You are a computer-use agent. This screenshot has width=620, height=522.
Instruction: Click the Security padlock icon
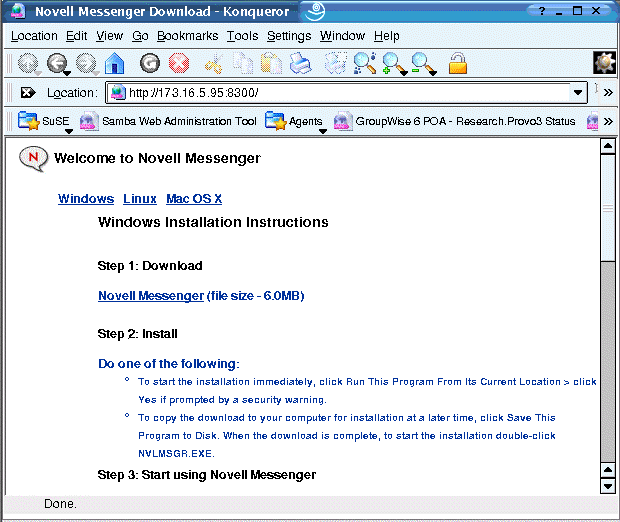pyautogui.click(x=457, y=64)
